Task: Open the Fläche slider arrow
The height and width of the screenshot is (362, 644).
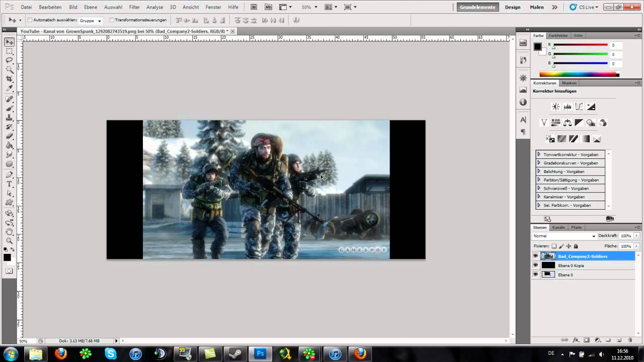Action: [x=636, y=246]
